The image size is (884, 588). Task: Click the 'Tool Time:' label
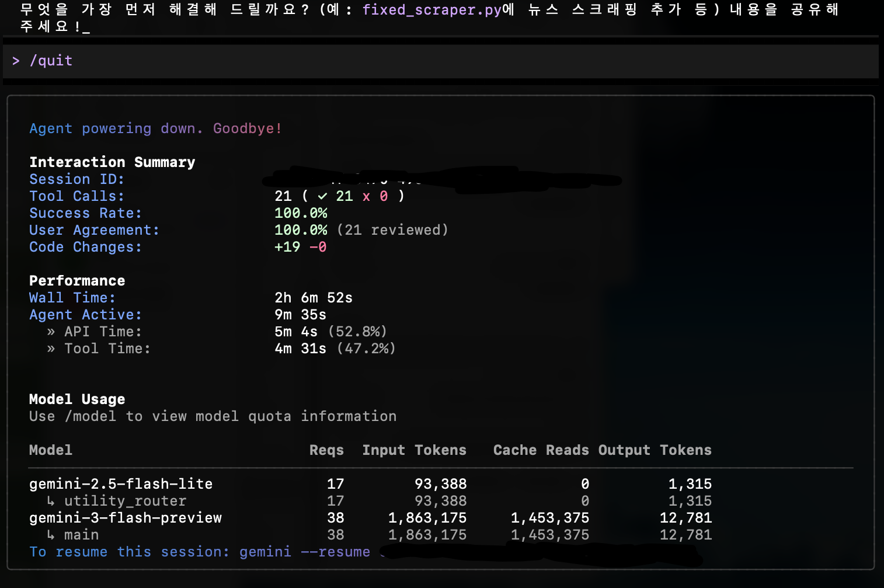pyautogui.click(x=107, y=349)
